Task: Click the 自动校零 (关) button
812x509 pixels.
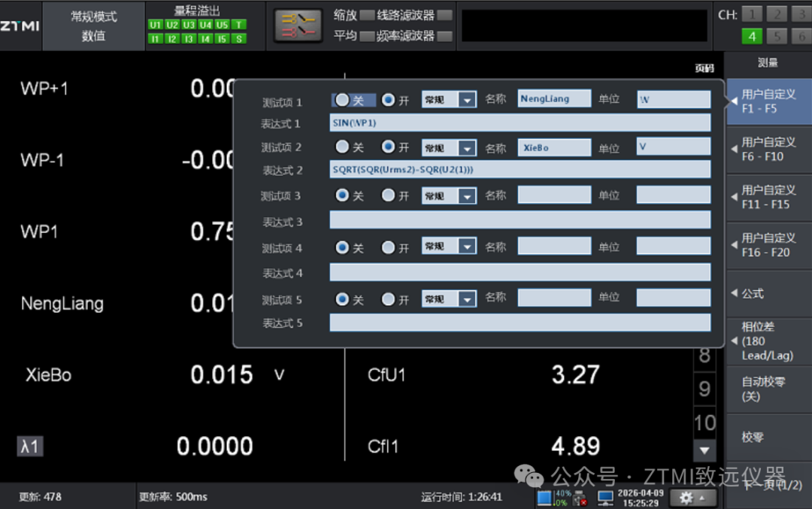Action: (x=768, y=389)
